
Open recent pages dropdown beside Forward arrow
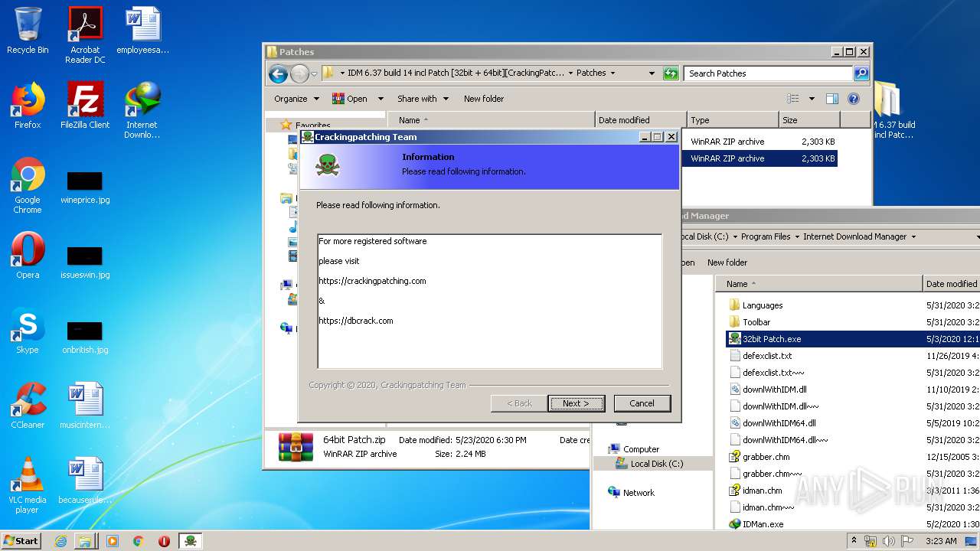point(315,73)
